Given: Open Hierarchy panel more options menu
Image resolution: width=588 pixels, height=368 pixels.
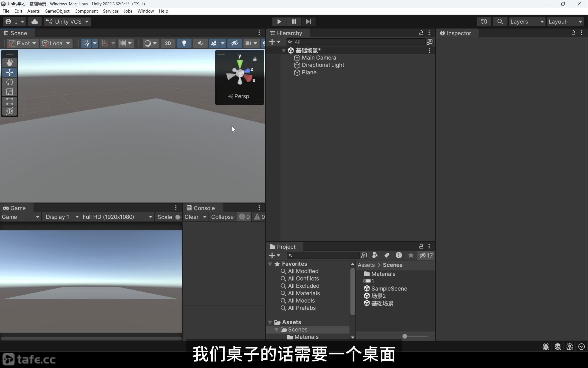Looking at the screenshot, I should click(429, 33).
